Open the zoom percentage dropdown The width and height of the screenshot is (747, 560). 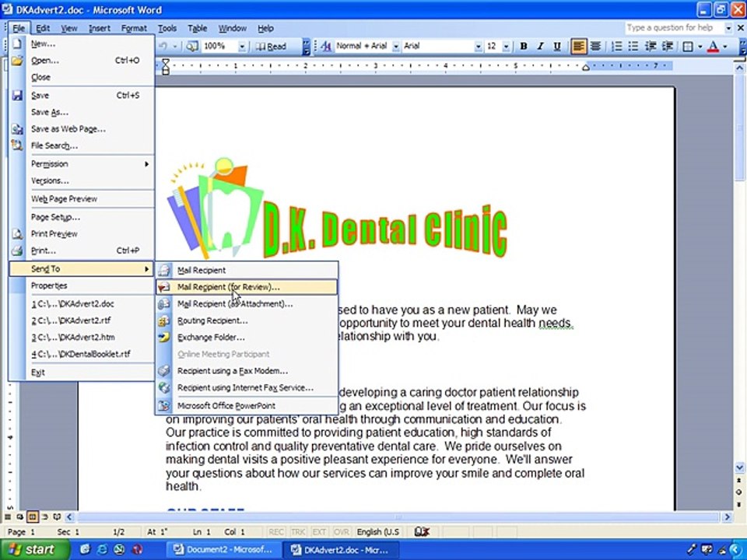click(242, 46)
